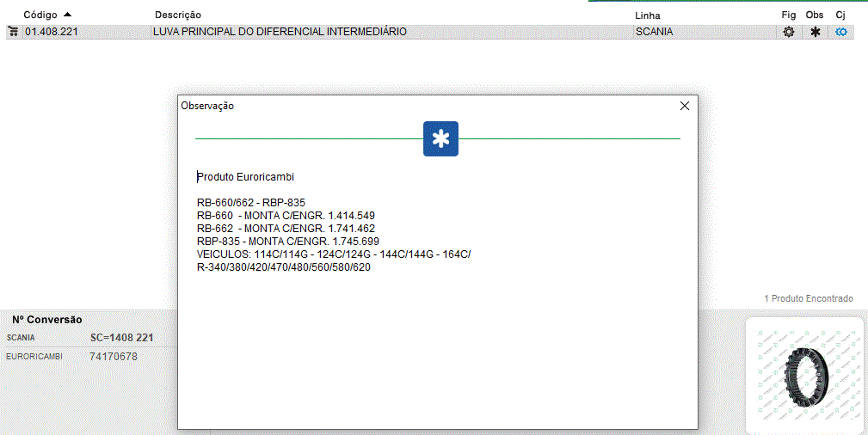868x435 pixels.
Task: Open the product image thumbnail
Action: (803, 375)
